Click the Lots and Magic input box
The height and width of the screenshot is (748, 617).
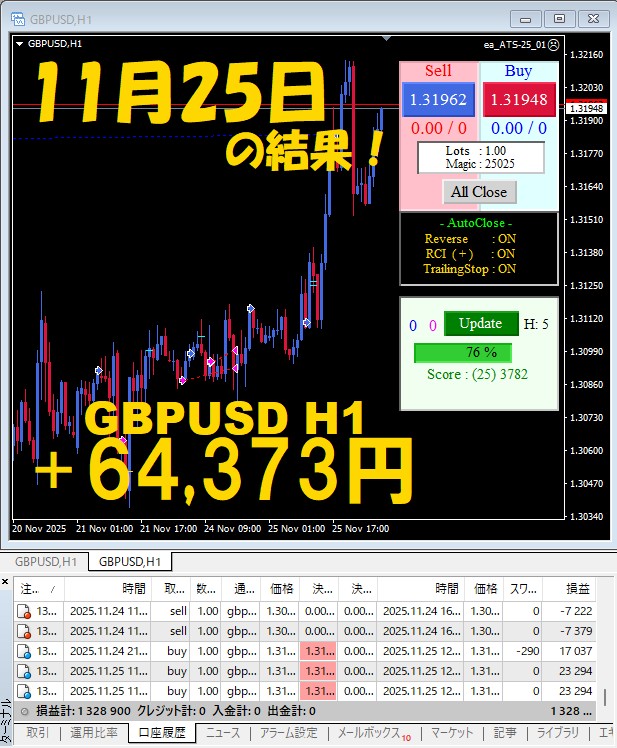pyautogui.click(x=481, y=157)
